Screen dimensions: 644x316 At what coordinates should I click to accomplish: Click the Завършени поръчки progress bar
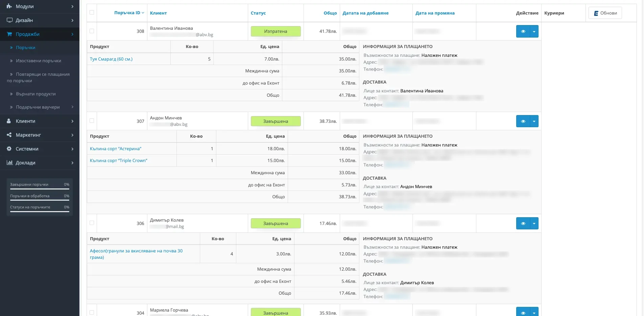pos(40,189)
